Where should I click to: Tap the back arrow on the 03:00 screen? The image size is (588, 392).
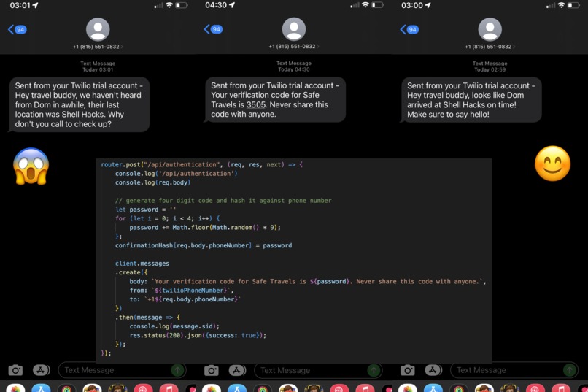(x=403, y=29)
